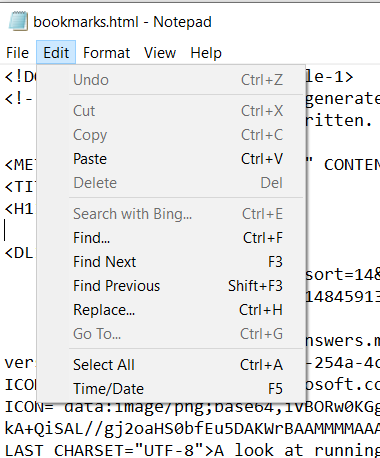Open the View menu
Image resolution: width=380 pixels, height=458 pixels.
click(160, 53)
